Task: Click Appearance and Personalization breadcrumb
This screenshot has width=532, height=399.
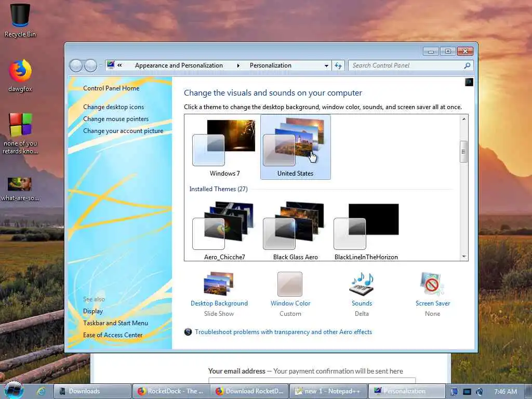Action: 179,65
